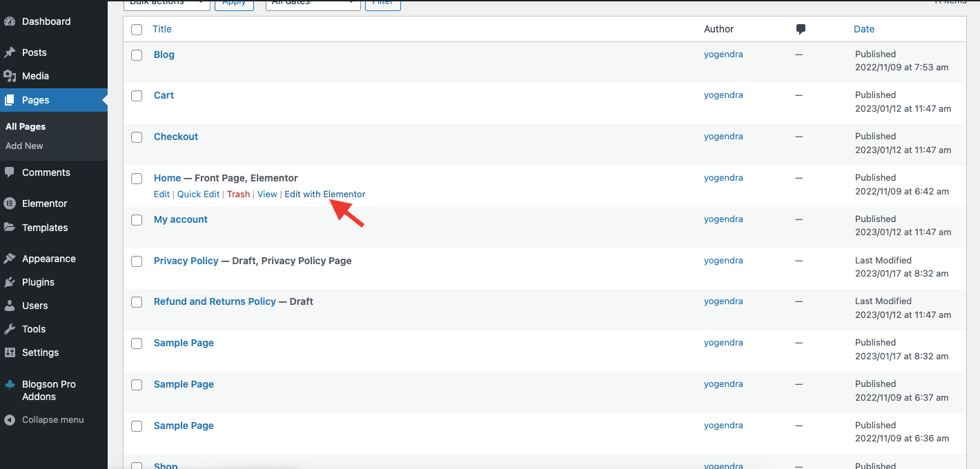The width and height of the screenshot is (980, 469).
Task: Open Sample Page published at 6:37 am
Action: click(x=184, y=384)
